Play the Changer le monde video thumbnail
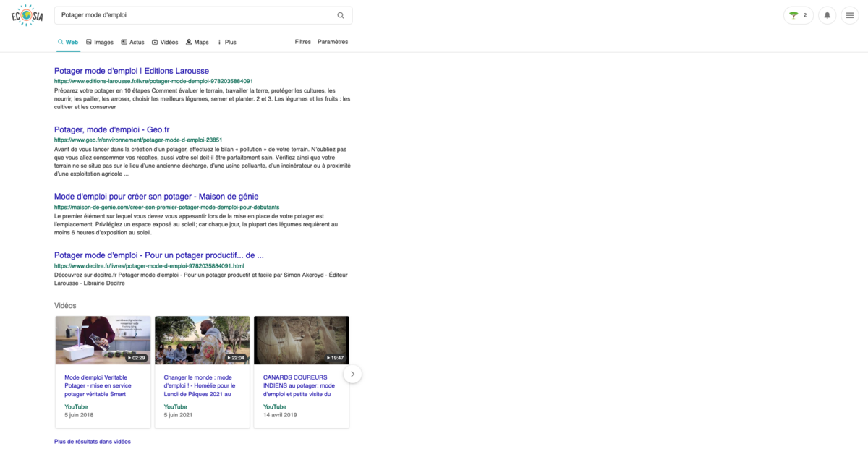Image resolution: width=868 pixels, height=449 pixels. tap(203, 340)
